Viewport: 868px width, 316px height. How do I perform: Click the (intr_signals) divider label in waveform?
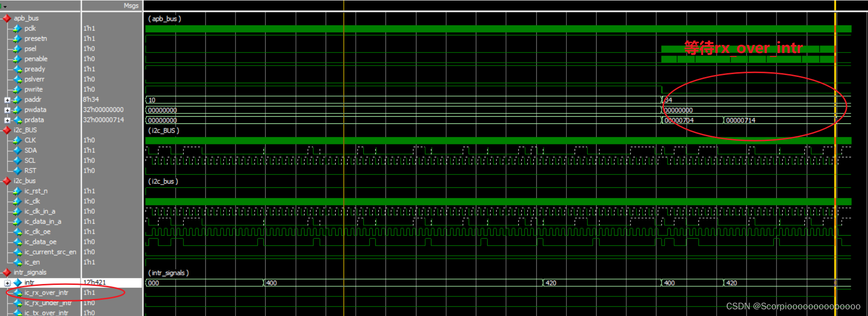[169, 273]
